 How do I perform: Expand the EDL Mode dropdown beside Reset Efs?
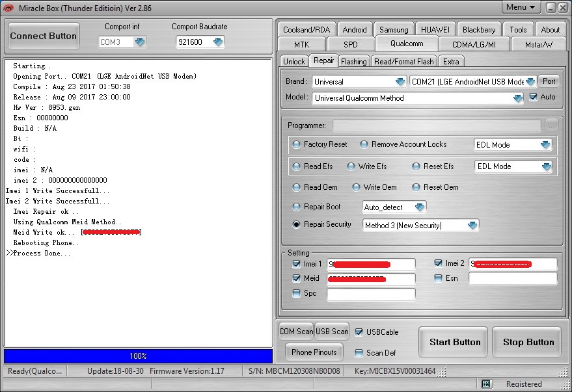click(546, 166)
